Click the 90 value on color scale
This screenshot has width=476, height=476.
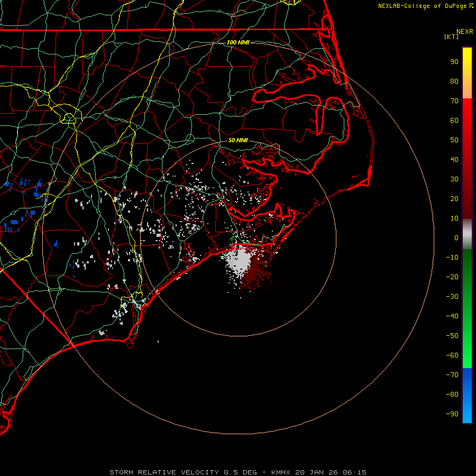(454, 62)
